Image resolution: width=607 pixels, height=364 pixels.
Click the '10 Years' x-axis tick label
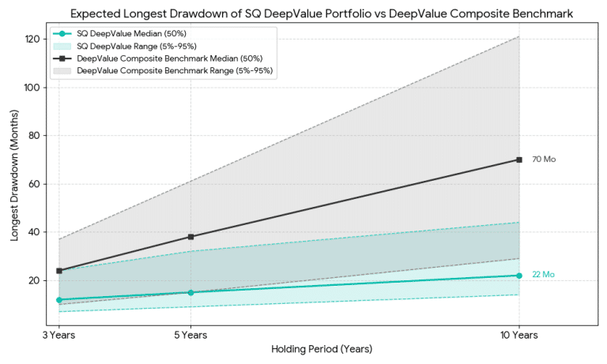[x=519, y=335]
